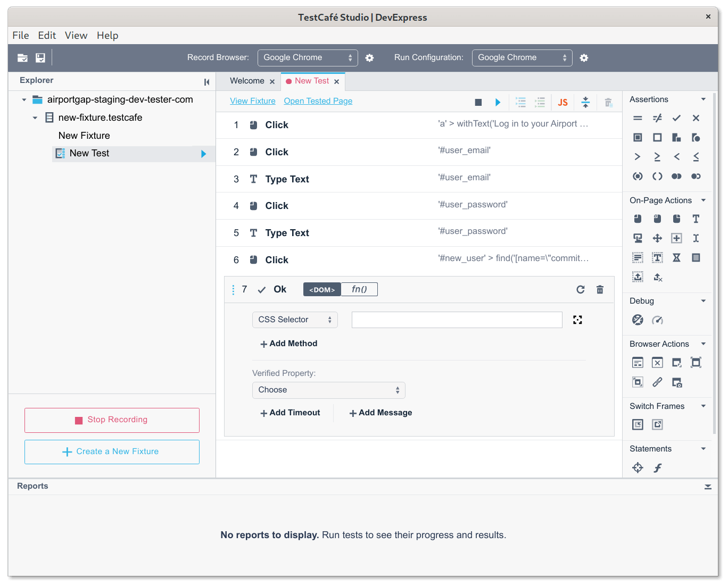Open the Record Browser dropdown
728x586 pixels.
[x=308, y=58]
